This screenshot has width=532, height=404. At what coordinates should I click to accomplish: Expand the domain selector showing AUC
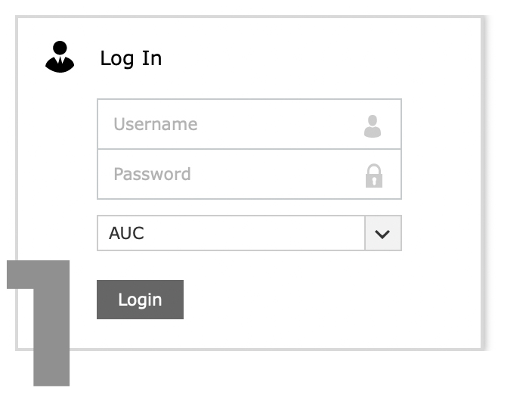249,233
